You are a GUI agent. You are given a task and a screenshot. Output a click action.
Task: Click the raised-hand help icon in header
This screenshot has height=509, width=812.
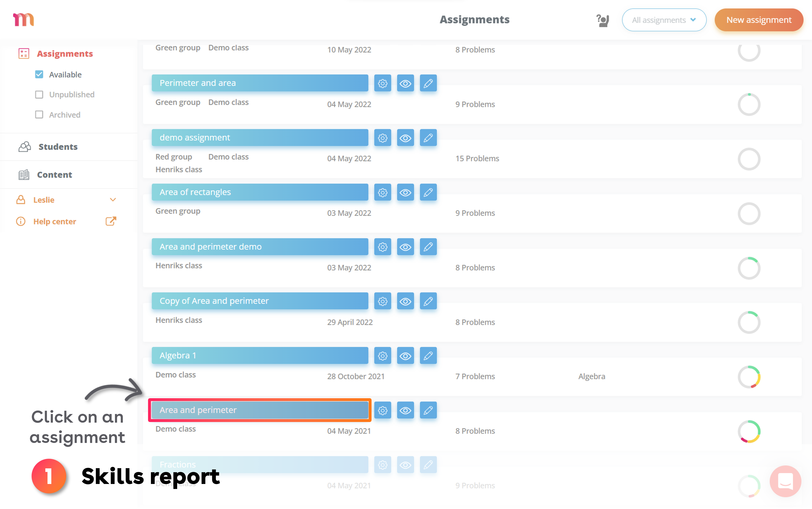click(602, 20)
